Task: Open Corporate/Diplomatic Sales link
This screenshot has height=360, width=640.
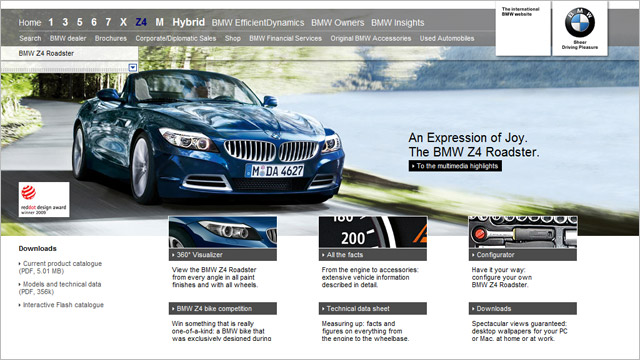Action: (x=176, y=38)
